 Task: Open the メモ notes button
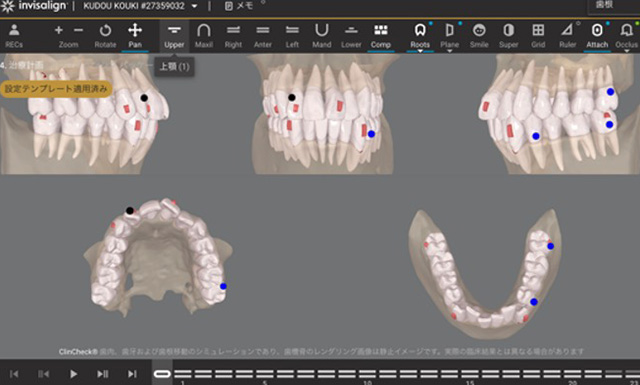239,6
